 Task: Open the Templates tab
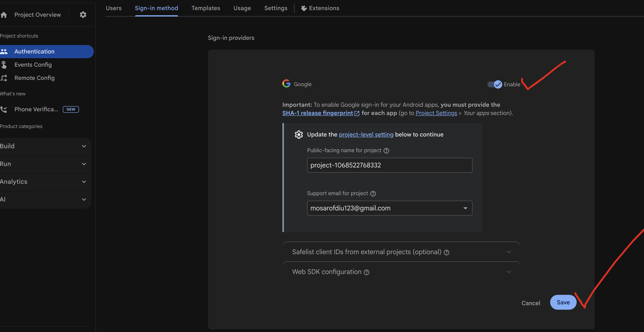(x=206, y=8)
